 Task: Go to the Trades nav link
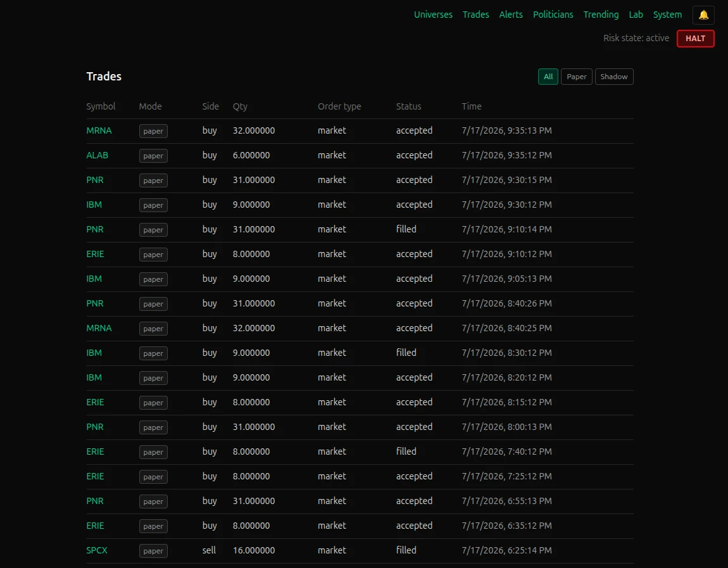point(475,15)
